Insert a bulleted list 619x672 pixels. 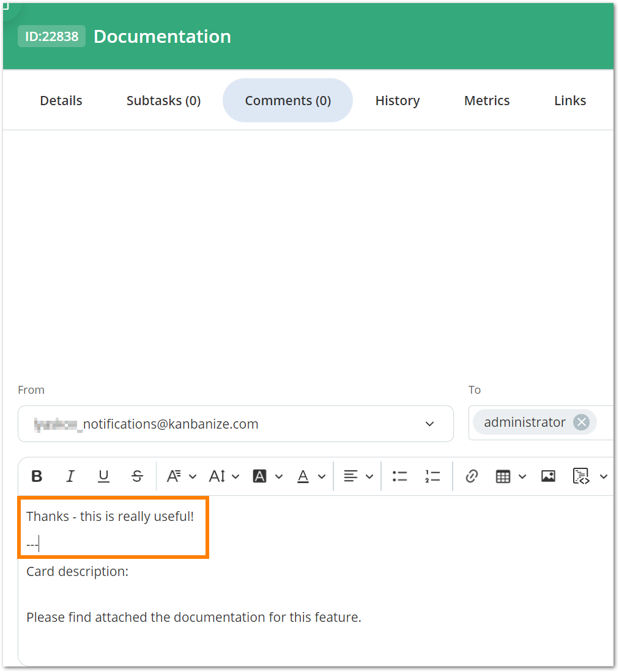click(399, 476)
